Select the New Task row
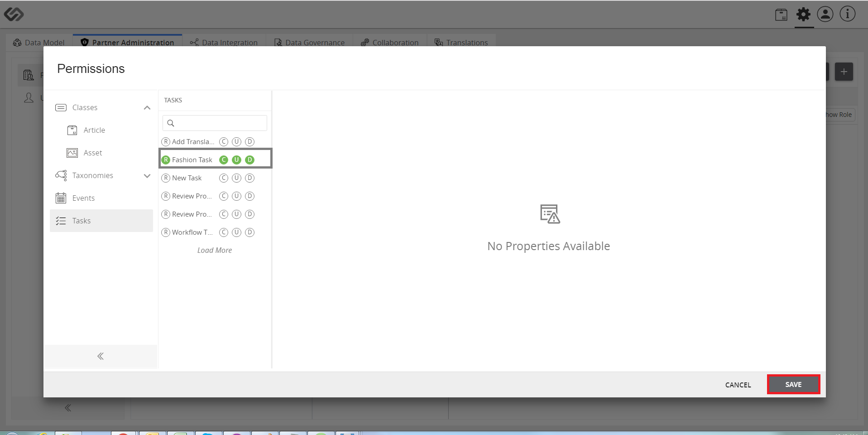868x435 pixels. 215,178
